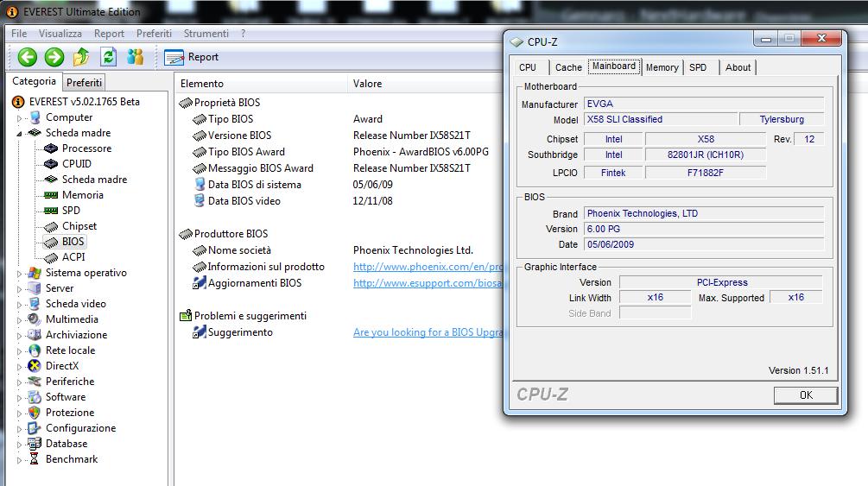Image resolution: width=868 pixels, height=486 pixels.
Task: Click the EVGA manufacturer field in CPU-Z
Action: (x=704, y=104)
